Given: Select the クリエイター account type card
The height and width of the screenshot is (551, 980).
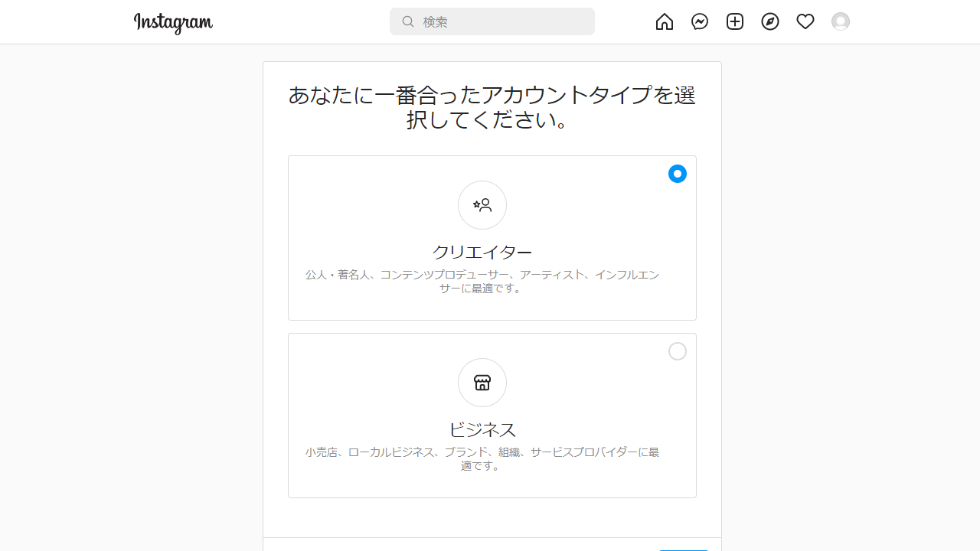Looking at the screenshot, I should 492,237.
